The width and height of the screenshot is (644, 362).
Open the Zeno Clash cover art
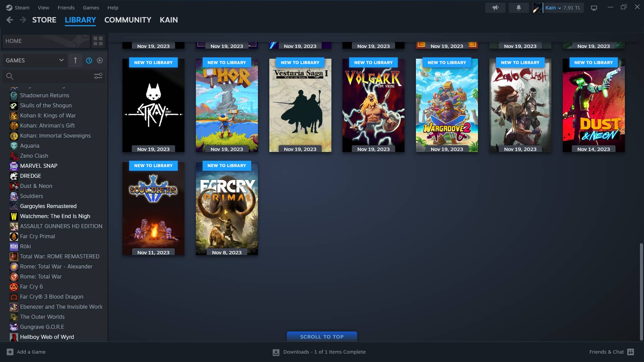tap(520, 105)
